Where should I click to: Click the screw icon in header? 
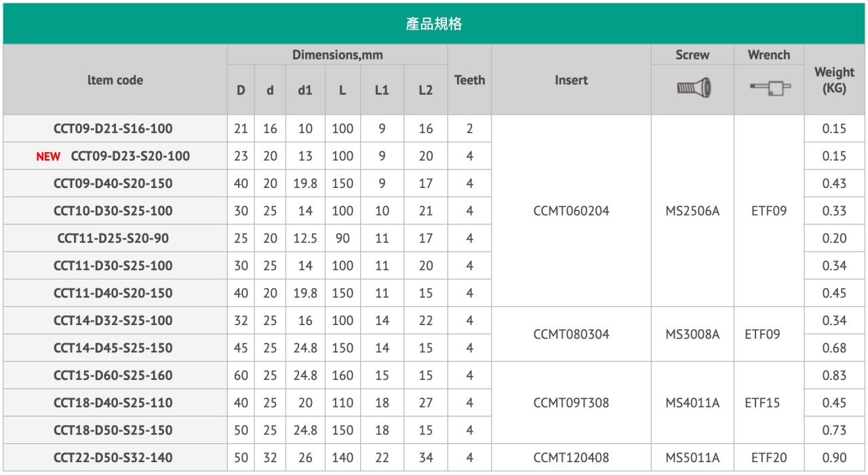(692, 88)
